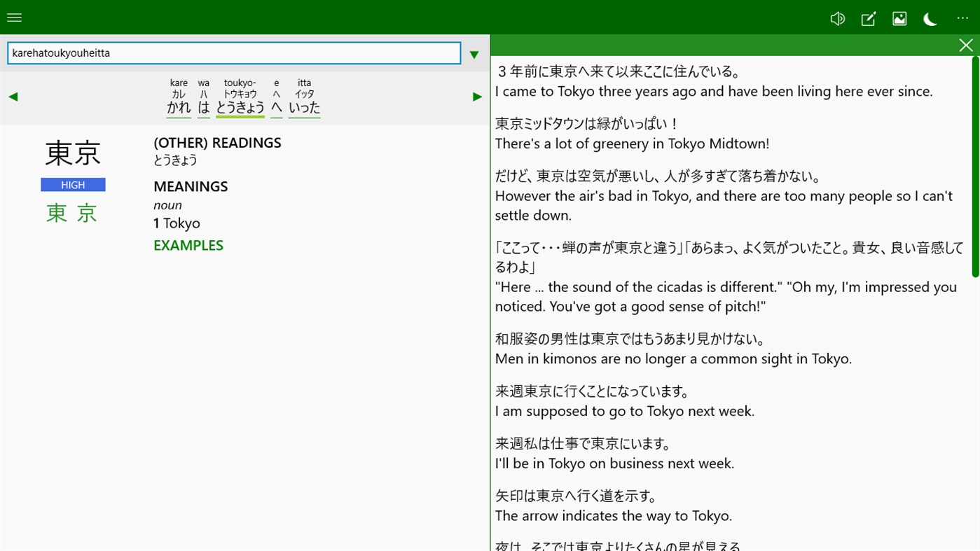This screenshot has height=551, width=980.
Task: Go to the next word with the right arrow
Action: pyautogui.click(x=477, y=96)
